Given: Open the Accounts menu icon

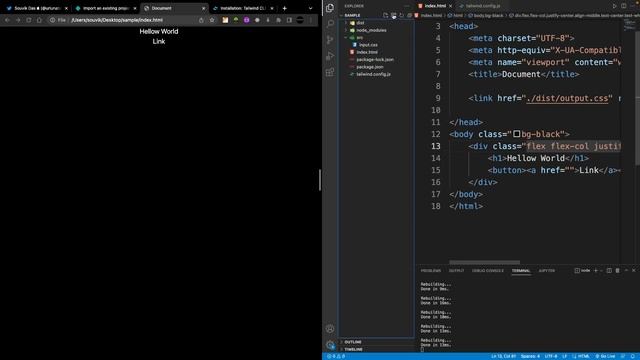Looking at the screenshot, I should coord(330,329).
